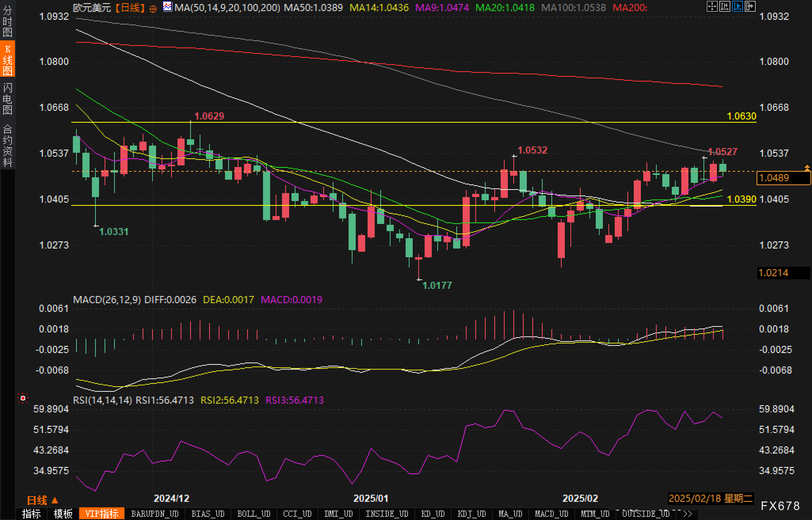Click the 模板 template button
The image size is (812, 520).
point(63,514)
